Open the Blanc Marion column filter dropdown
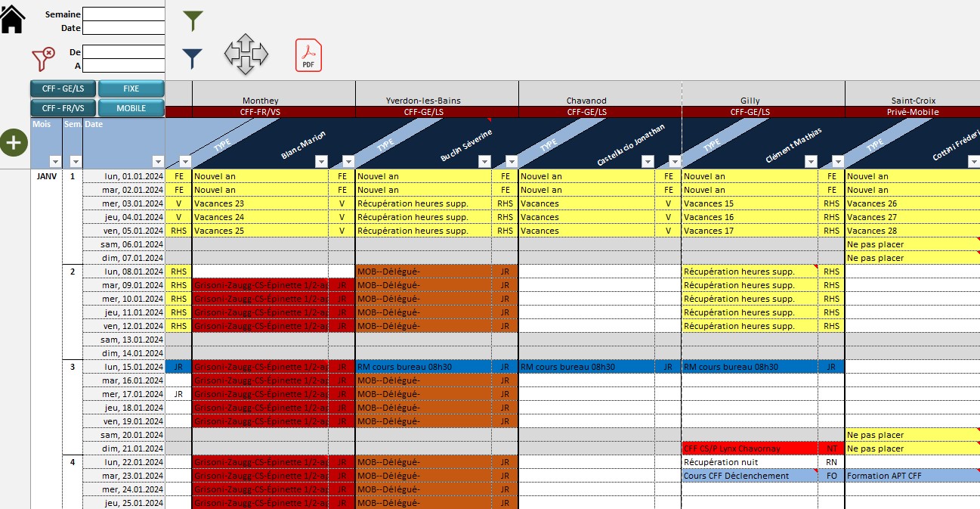980x509 pixels. (320, 161)
